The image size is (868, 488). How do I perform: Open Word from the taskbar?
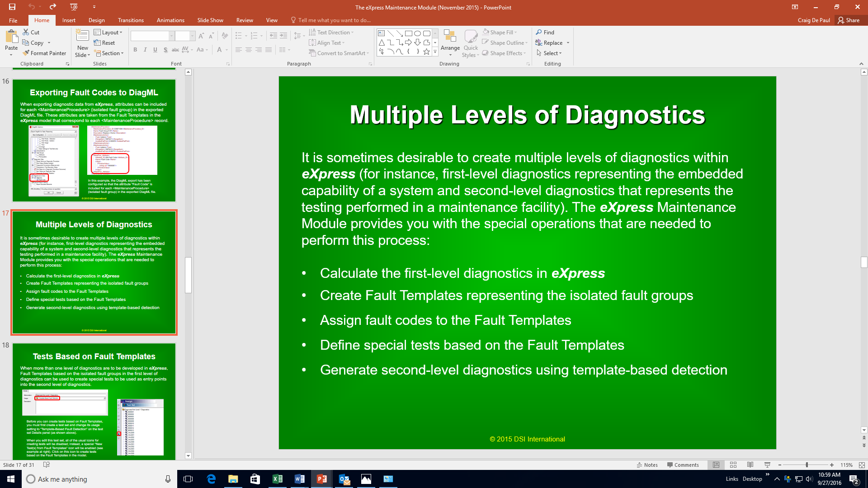[299, 479]
